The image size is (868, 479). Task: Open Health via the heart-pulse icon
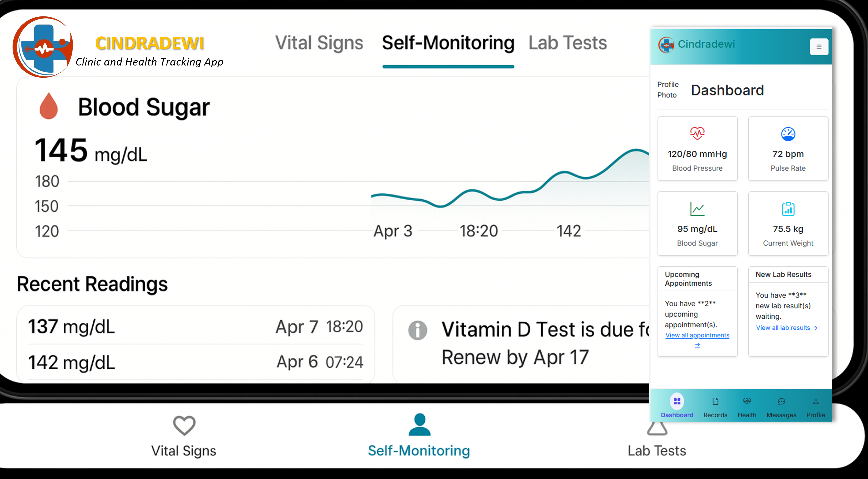click(747, 401)
